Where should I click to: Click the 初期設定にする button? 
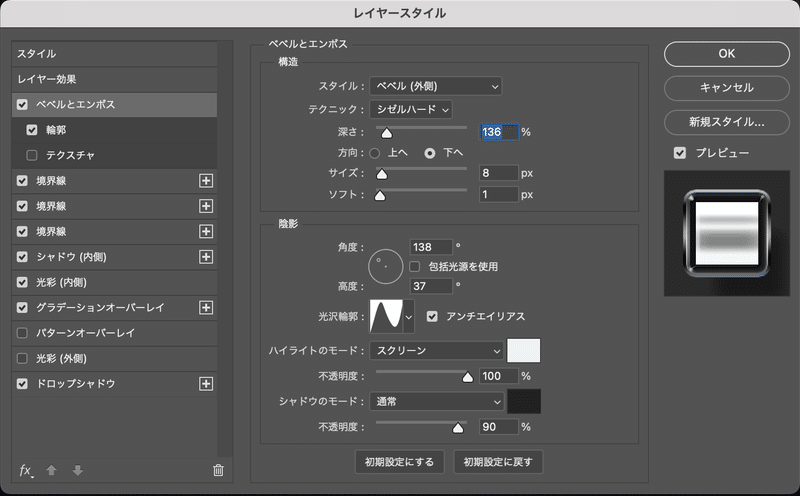click(399, 462)
